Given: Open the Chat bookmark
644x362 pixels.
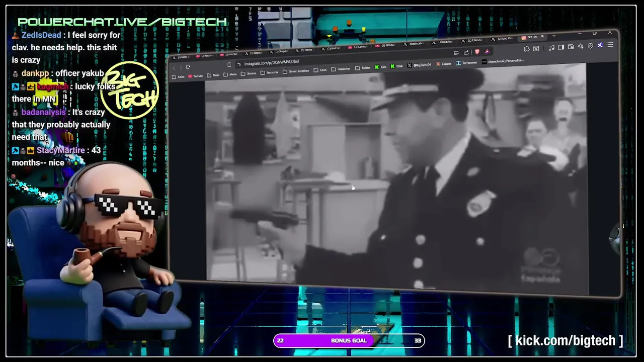Looking at the screenshot, I should point(396,66).
